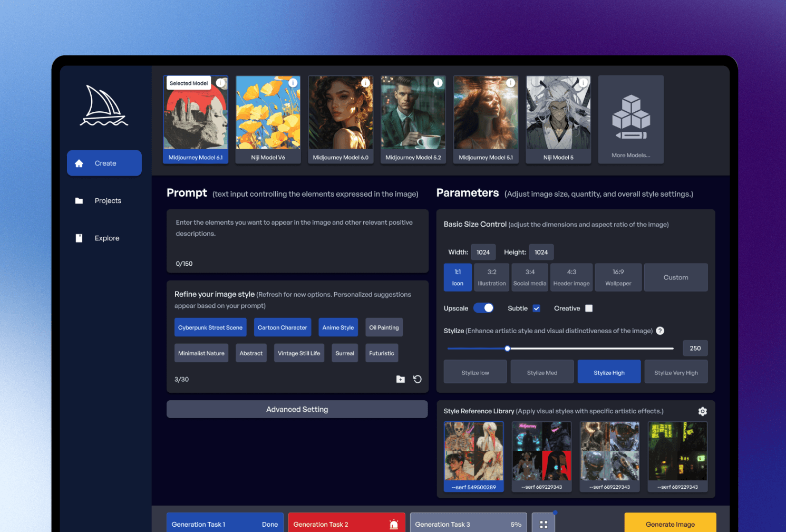
Task: Add the Futuristic style tag
Action: pos(382,353)
